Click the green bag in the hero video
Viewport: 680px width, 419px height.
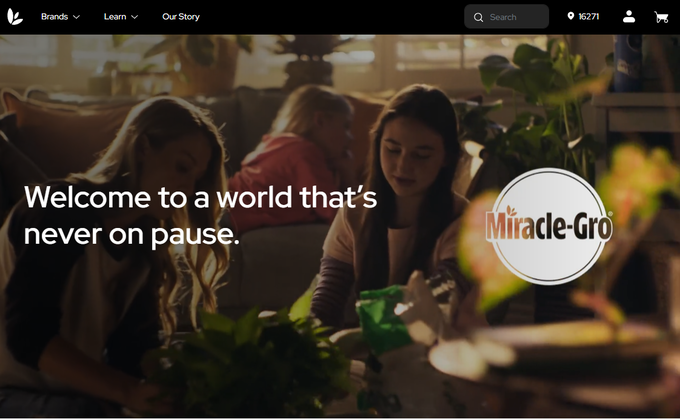tap(382, 318)
